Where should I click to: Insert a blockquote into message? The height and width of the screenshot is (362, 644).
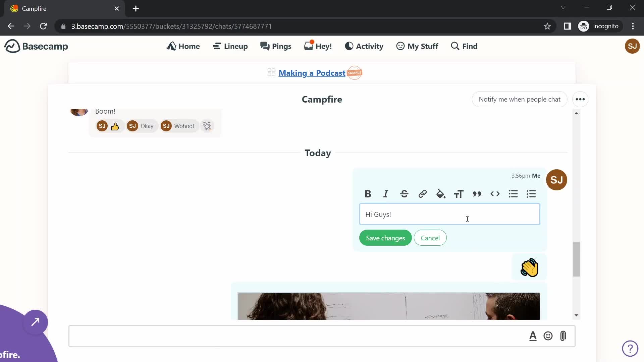[477, 194]
